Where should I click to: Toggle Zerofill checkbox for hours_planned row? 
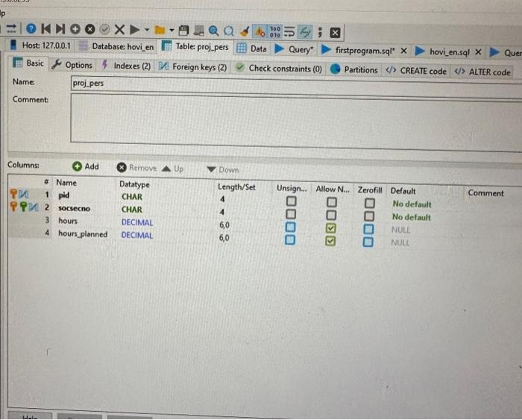(x=368, y=242)
